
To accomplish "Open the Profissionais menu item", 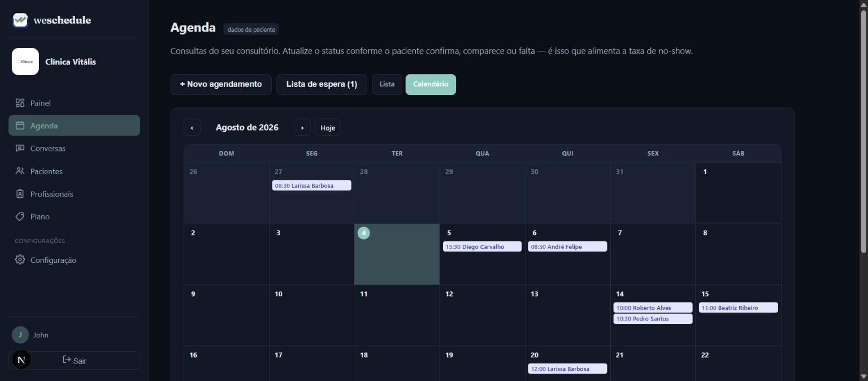I will pyautogui.click(x=74, y=194).
